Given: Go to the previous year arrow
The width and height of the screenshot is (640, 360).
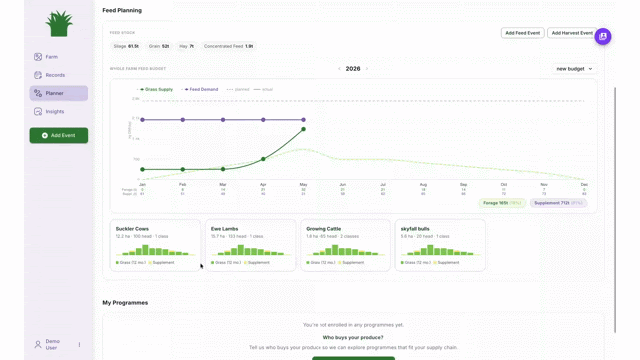Looking at the screenshot, I should click(339, 69).
